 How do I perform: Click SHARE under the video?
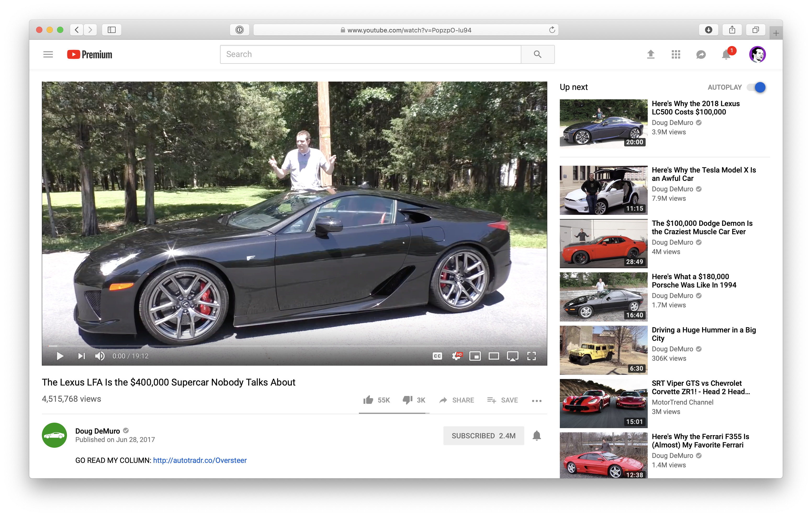pos(456,400)
